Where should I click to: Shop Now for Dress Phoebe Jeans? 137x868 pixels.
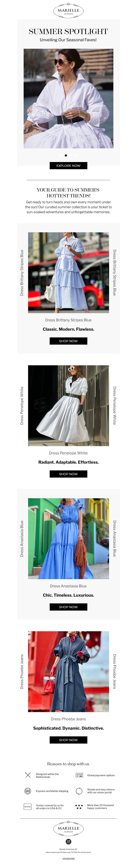[x=68, y=740]
